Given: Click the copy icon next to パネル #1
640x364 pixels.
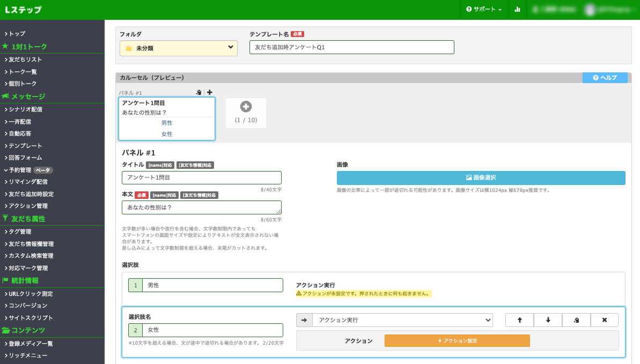Looking at the screenshot, I should point(198,92).
